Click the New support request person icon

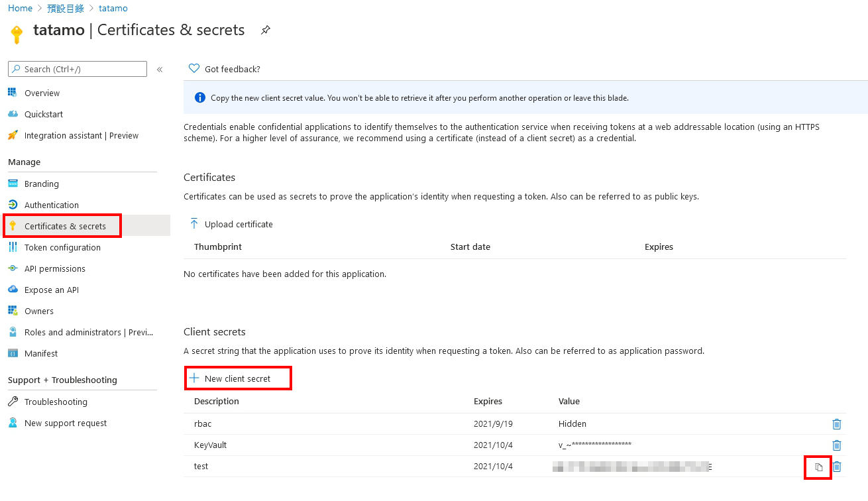[x=13, y=423]
